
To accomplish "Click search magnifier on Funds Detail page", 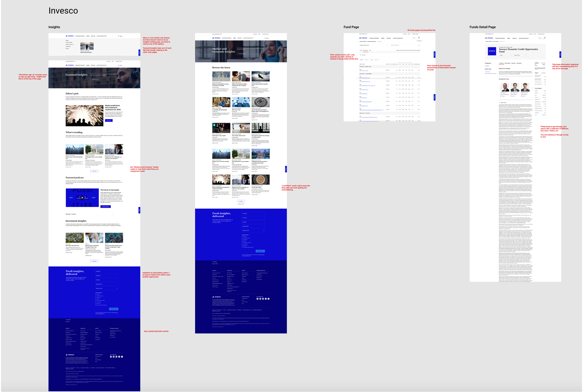I will [545, 38].
